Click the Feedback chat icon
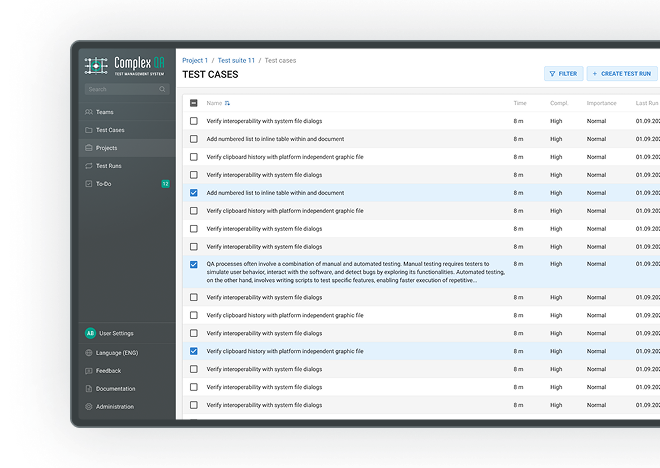 (x=89, y=370)
